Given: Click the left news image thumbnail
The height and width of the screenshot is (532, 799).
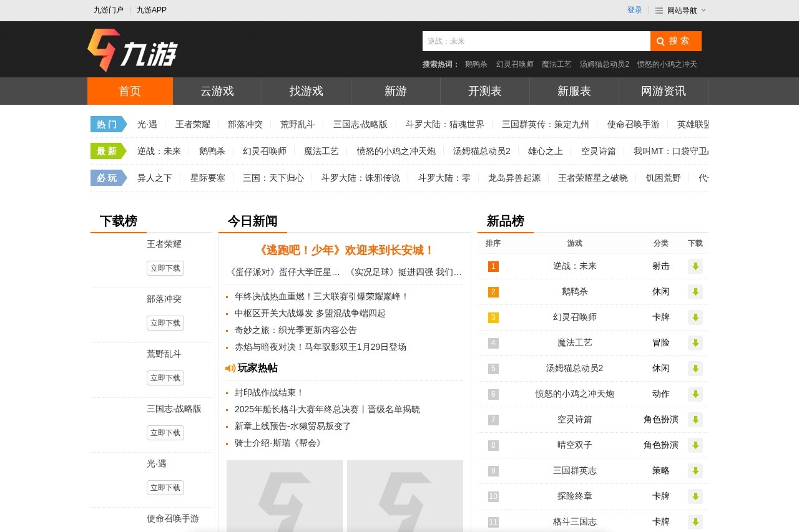Looking at the screenshot, I should point(285,496).
